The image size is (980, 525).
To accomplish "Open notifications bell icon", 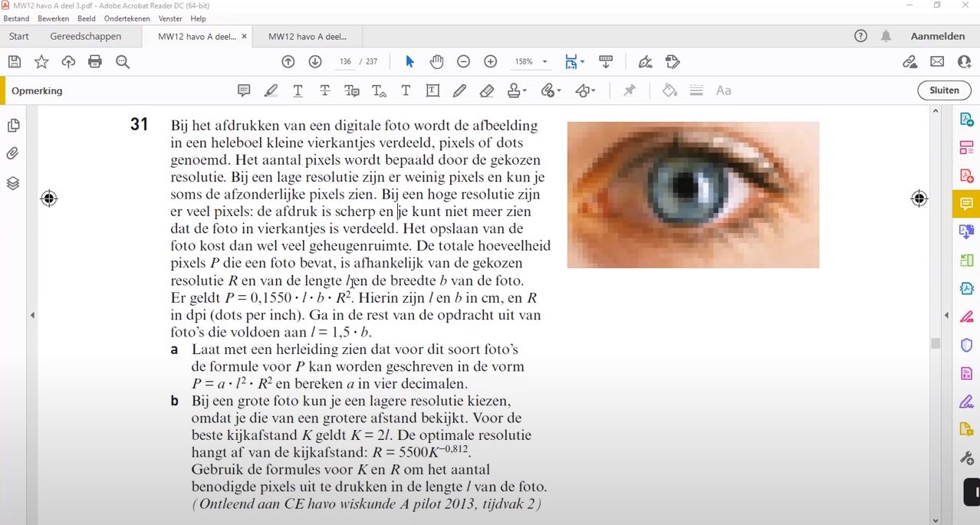I will pos(886,36).
